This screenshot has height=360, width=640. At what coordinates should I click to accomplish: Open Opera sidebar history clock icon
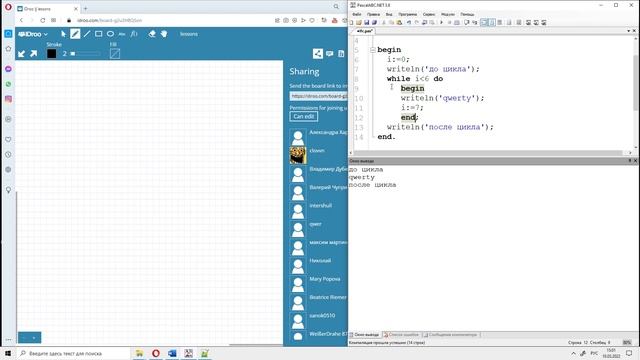click(x=8, y=155)
